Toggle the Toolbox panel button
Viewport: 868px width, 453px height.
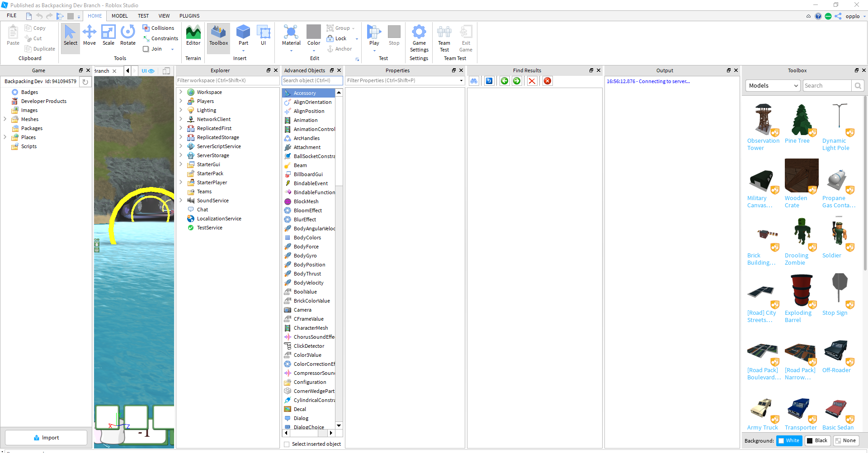(219, 35)
